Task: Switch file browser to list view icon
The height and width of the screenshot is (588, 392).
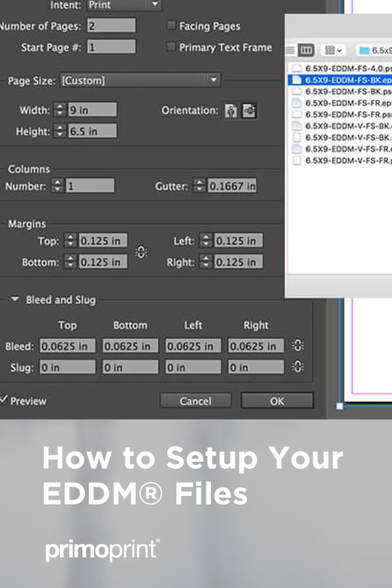Action: [290, 50]
